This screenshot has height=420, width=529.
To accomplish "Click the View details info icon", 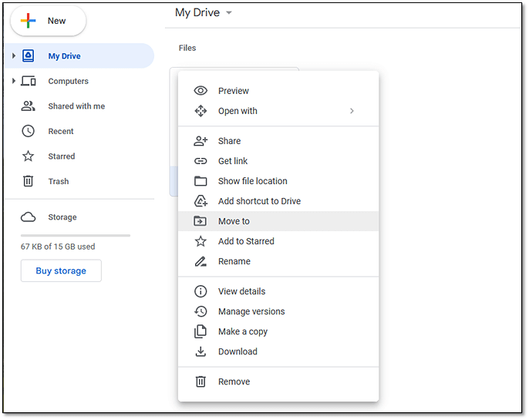I will [x=200, y=291].
